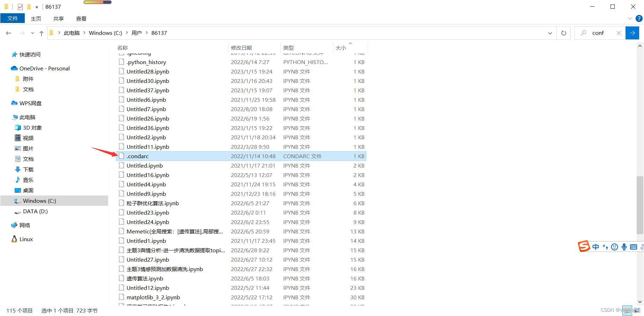The height and width of the screenshot is (316, 644).
Task: Open 视频 folder in sidebar
Action: coord(28,138)
